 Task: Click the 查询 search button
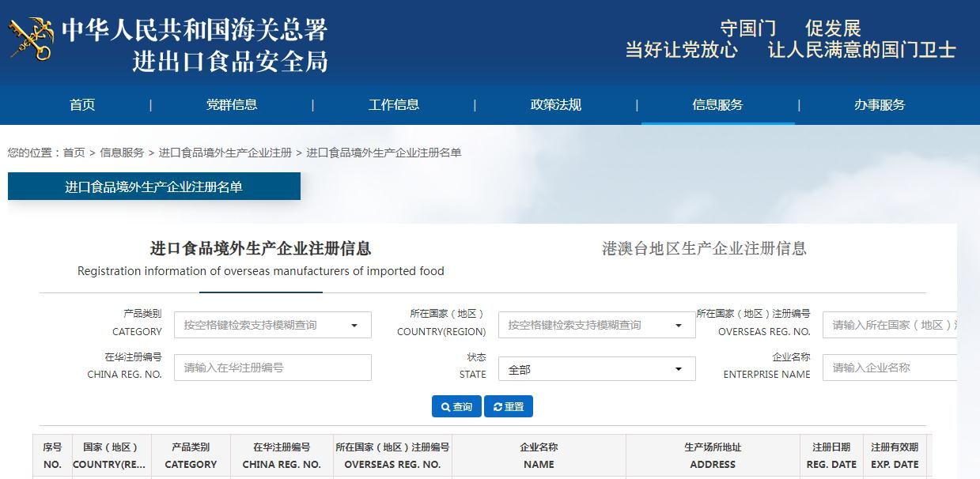(456, 406)
